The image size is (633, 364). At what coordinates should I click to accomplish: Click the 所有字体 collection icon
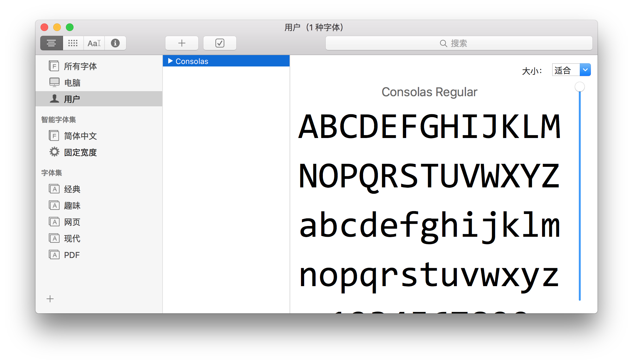54,66
